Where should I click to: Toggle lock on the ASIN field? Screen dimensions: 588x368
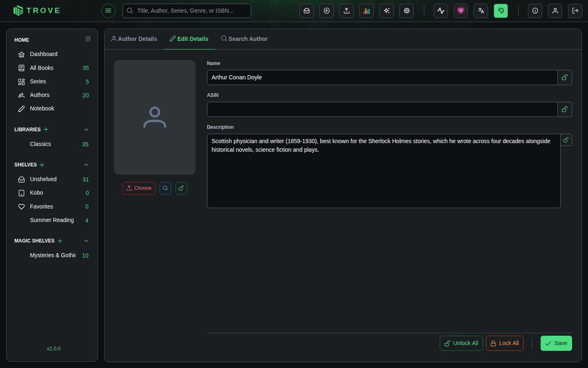coord(565,109)
